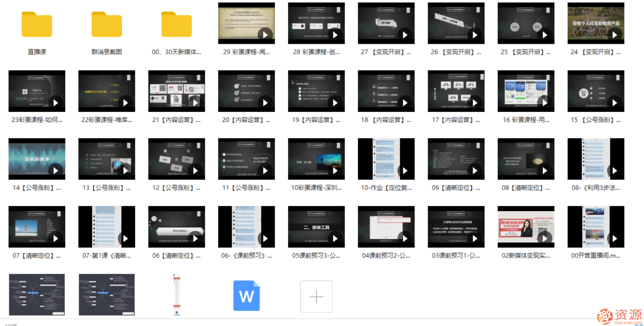Click play icon on 00开营直播间 video
Screen dimensions: 644x326
coord(614,239)
